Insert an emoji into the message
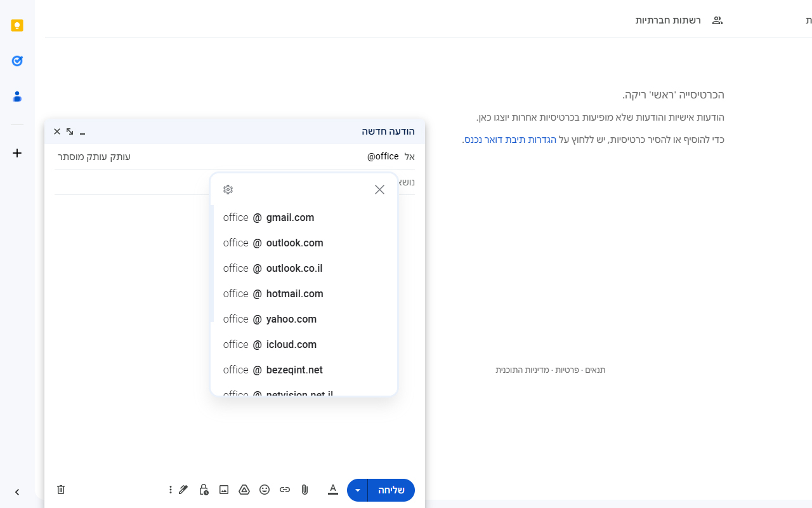Image resolution: width=812 pixels, height=508 pixels. click(x=265, y=490)
